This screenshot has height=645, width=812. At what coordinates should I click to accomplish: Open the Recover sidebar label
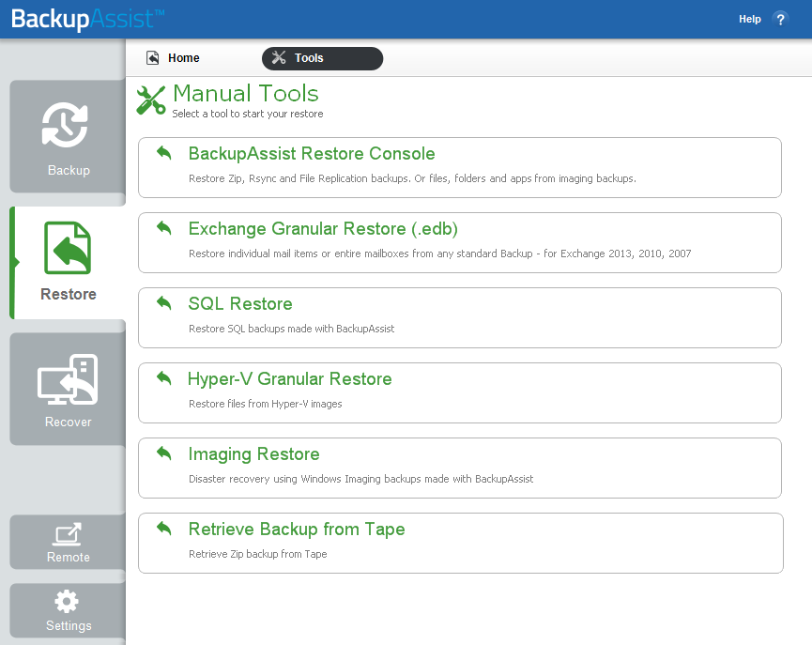tap(68, 422)
